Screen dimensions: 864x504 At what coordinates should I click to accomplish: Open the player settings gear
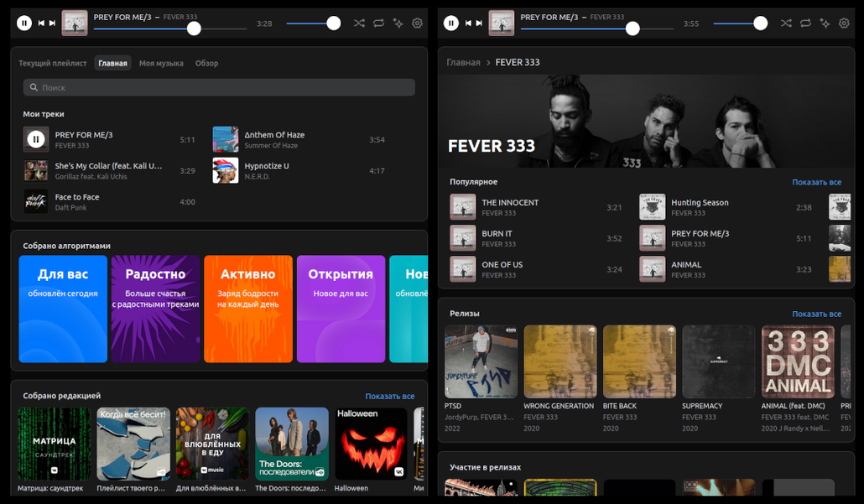pyautogui.click(x=417, y=23)
